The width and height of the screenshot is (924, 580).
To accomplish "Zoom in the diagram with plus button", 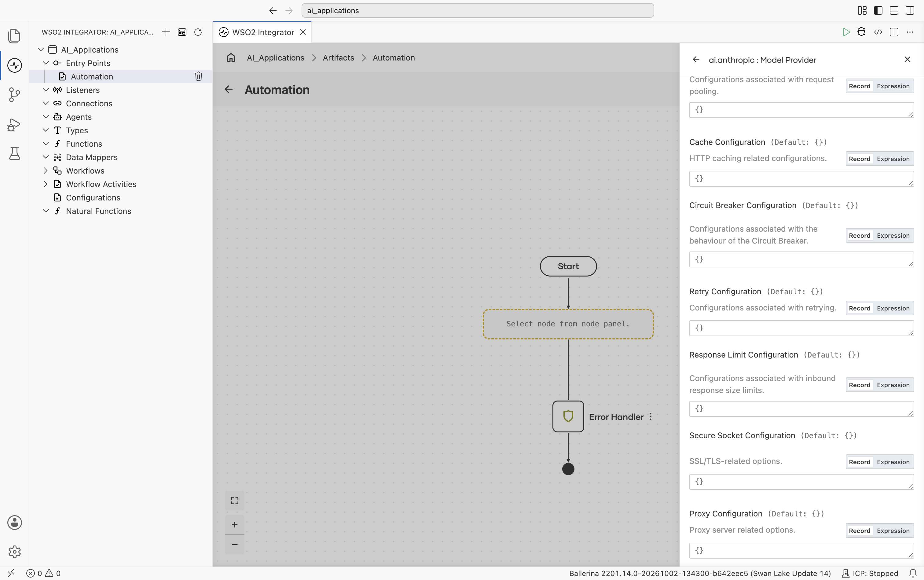I will pos(235,524).
